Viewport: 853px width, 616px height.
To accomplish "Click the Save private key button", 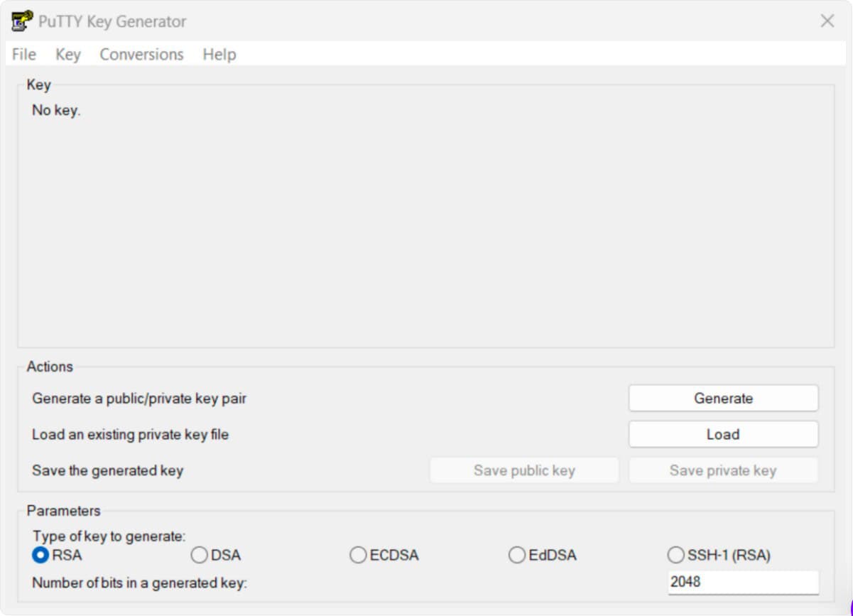I will (x=723, y=471).
